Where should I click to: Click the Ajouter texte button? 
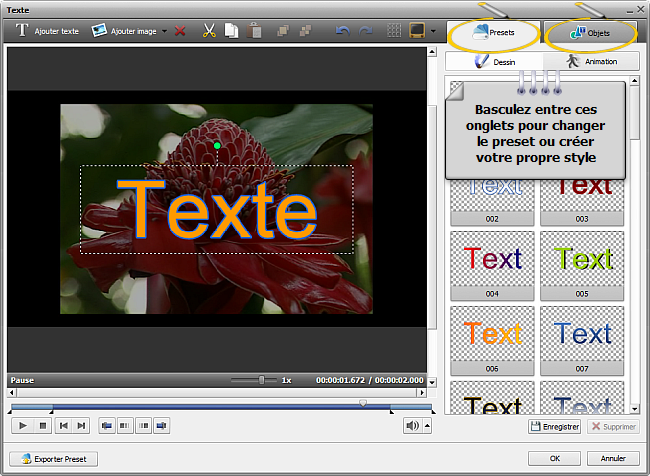[x=48, y=31]
